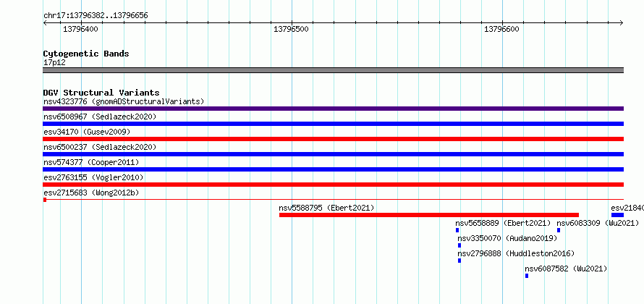Click the Cytogenetic Bands track title
Screen dimensions: 644x304
tap(86, 54)
